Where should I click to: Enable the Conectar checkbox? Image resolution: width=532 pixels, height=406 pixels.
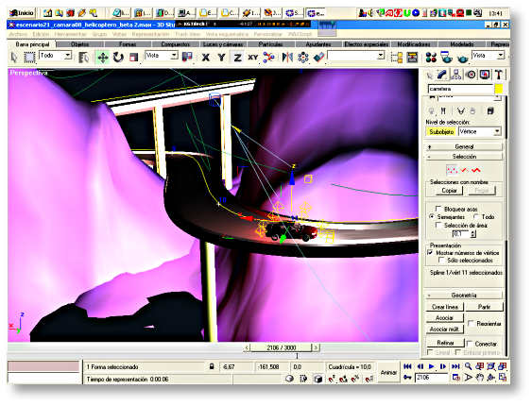point(470,344)
